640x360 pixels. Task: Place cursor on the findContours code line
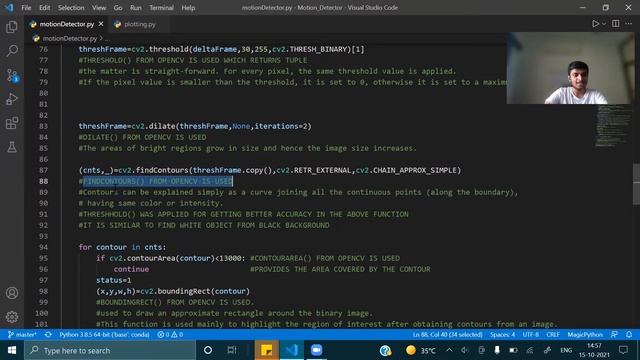click(269, 170)
